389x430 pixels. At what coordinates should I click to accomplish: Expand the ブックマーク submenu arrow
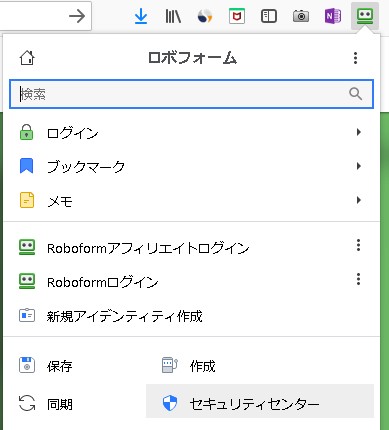pyautogui.click(x=359, y=166)
